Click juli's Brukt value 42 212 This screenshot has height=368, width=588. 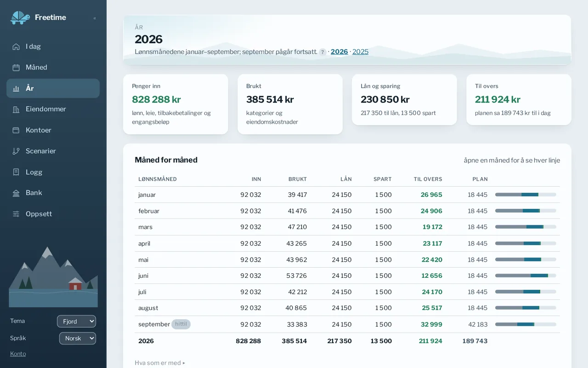(297, 292)
